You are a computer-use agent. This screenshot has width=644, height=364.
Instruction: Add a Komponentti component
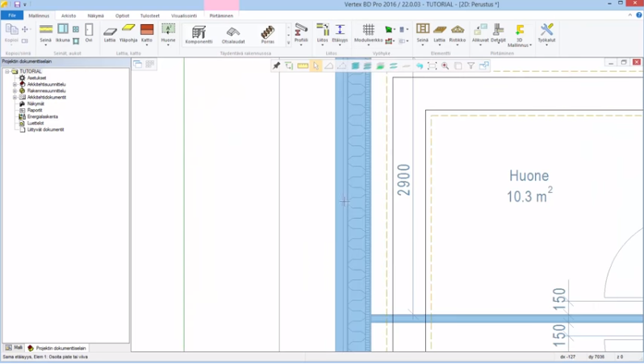(x=199, y=34)
